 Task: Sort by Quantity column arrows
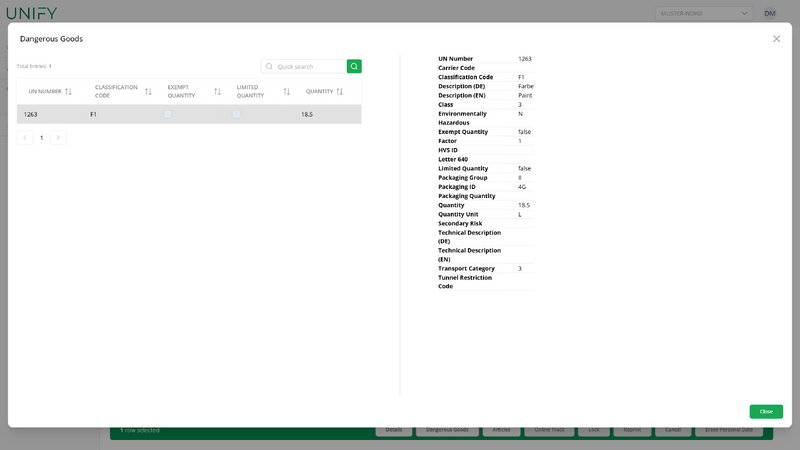340,91
